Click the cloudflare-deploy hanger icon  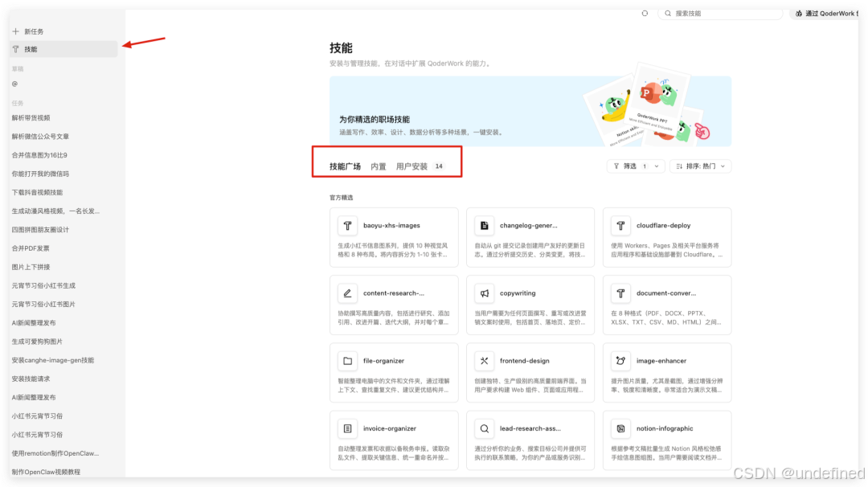tap(619, 225)
